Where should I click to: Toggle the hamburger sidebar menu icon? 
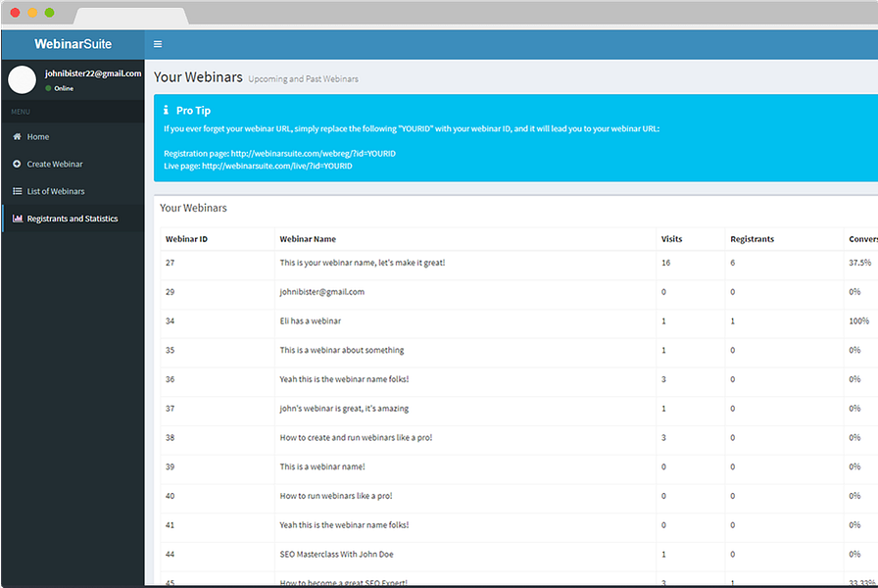158,44
